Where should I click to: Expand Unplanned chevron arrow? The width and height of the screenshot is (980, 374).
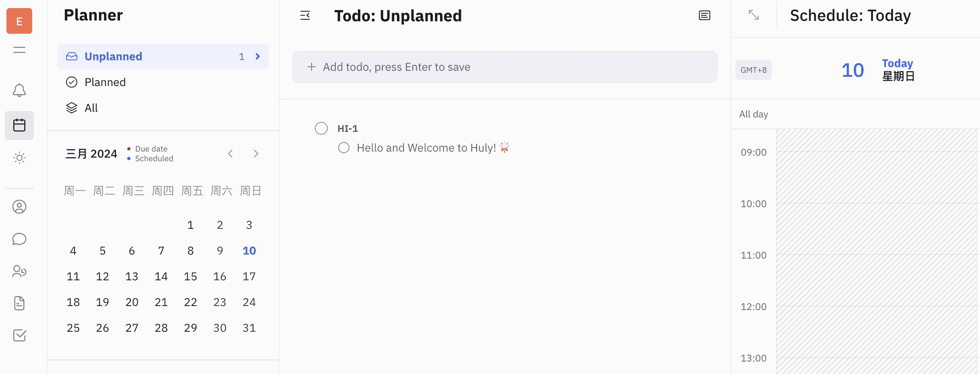click(258, 56)
